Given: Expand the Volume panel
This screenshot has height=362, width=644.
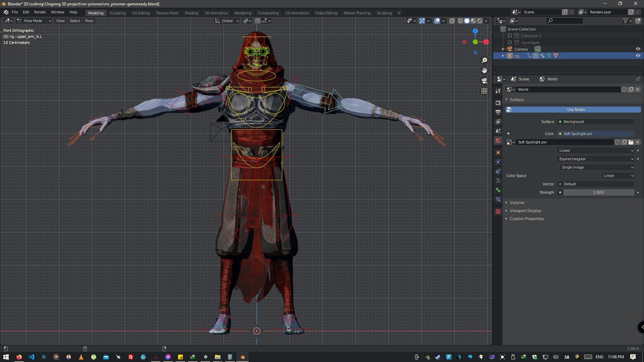Looking at the screenshot, I should (x=517, y=202).
